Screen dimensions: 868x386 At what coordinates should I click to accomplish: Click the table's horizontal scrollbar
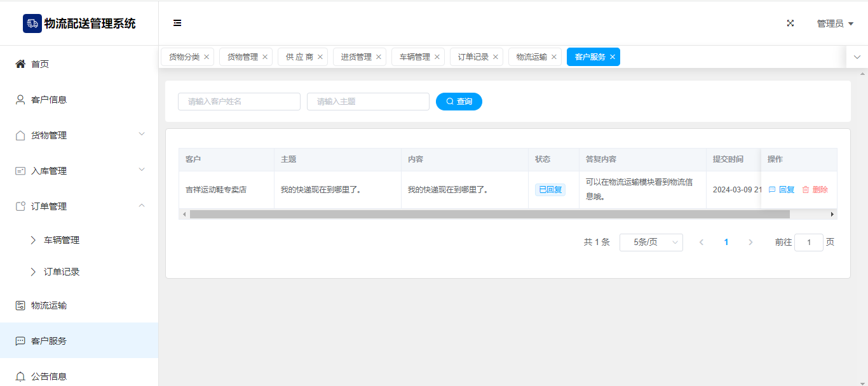tap(489, 215)
